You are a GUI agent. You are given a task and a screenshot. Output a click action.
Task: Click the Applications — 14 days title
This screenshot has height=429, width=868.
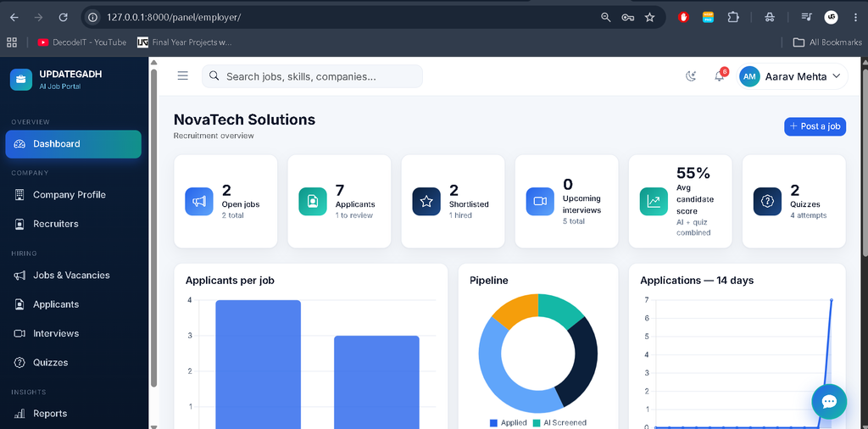coord(697,280)
